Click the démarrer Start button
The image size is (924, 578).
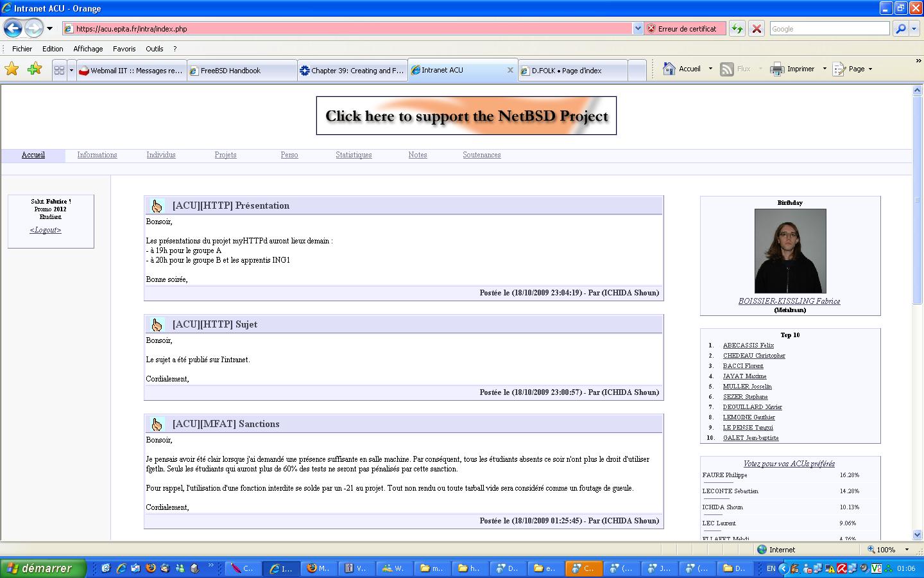[42, 568]
